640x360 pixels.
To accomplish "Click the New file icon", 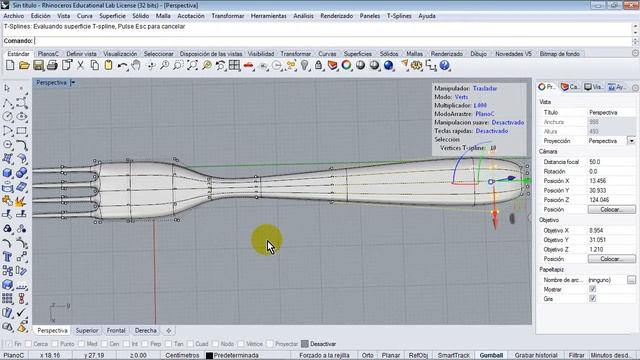I will (x=10, y=65).
